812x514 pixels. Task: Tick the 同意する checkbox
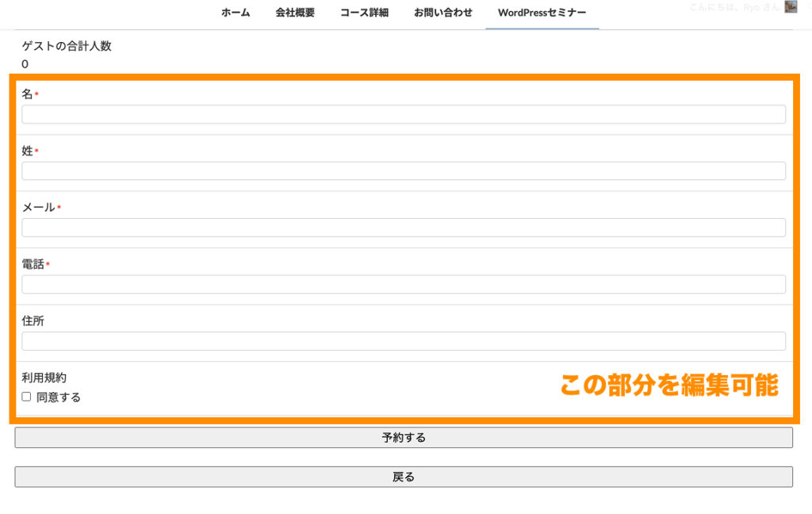click(x=26, y=397)
